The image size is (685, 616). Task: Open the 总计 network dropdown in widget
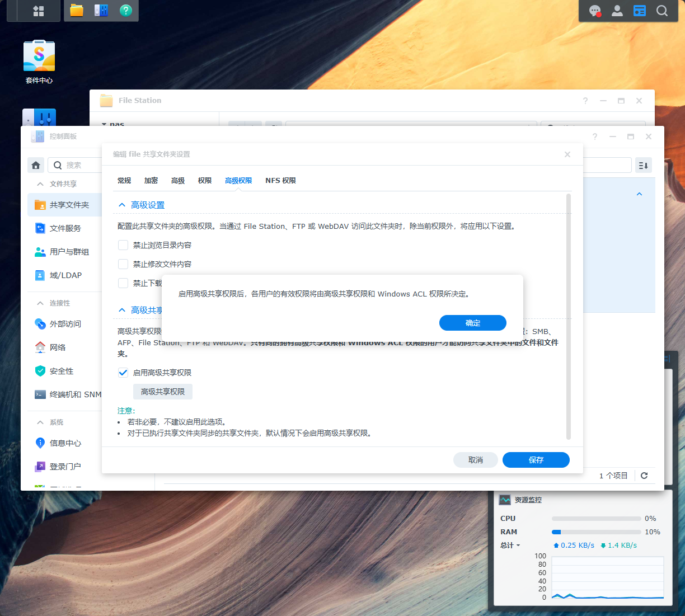(x=510, y=546)
